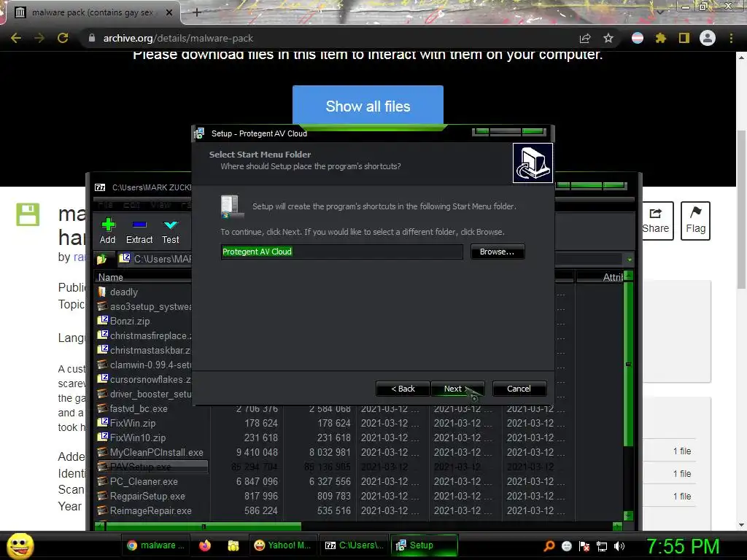This screenshot has width=747, height=560.
Task: Select christmastaskbar zip file
Action: (144, 351)
